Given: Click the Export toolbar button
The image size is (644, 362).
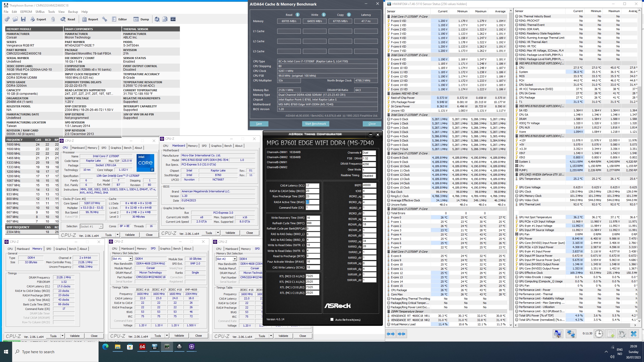Looking at the screenshot, I should pos(38,19).
